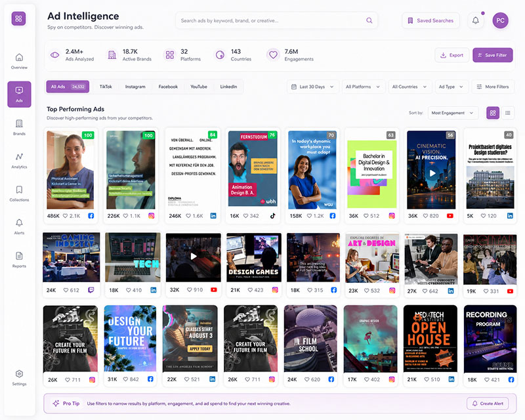Open the Most Engagement sort dropdown
The image size is (525, 420).
(x=452, y=113)
